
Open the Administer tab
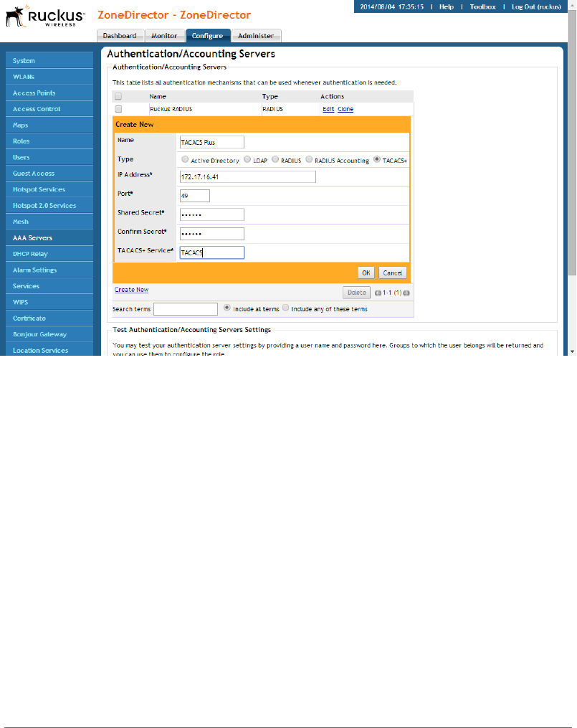coord(256,36)
